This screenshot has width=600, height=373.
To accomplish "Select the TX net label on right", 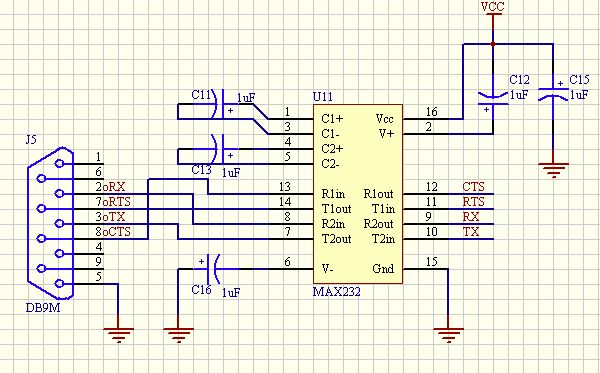I will (x=471, y=231).
